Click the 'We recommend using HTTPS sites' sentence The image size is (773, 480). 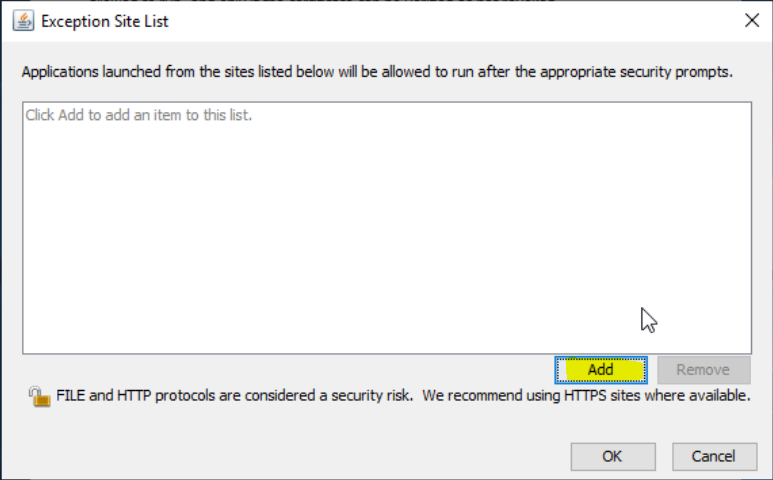586,396
